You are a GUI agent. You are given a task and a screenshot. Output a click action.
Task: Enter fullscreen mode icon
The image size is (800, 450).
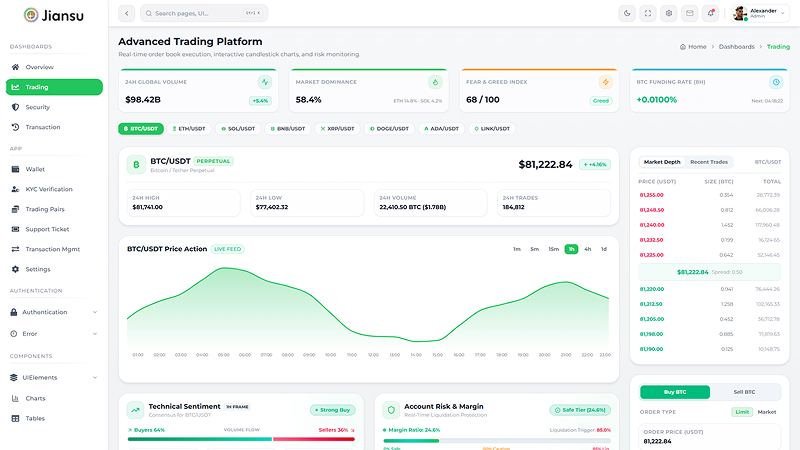click(648, 13)
